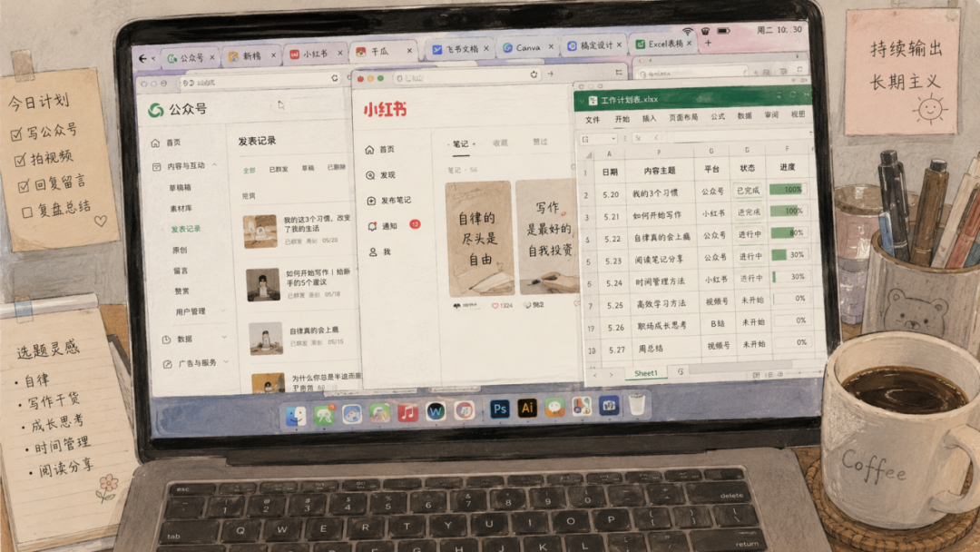Filter 发表记录 by 已群发
This screenshot has width=980, height=552.
pos(279,170)
